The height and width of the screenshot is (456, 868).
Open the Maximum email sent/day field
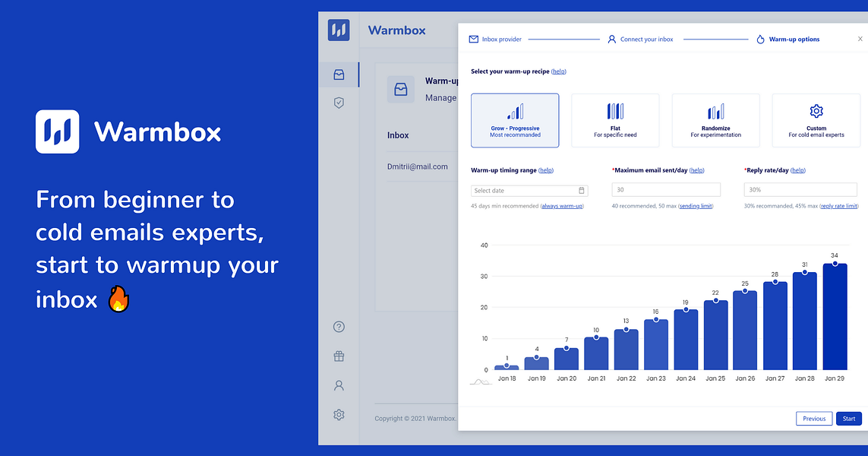(x=665, y=189)
